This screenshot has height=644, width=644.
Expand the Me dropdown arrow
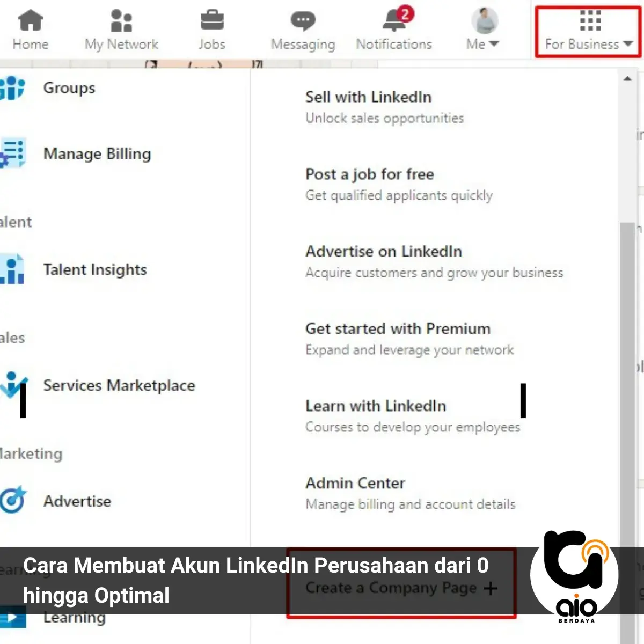point(494,44)
